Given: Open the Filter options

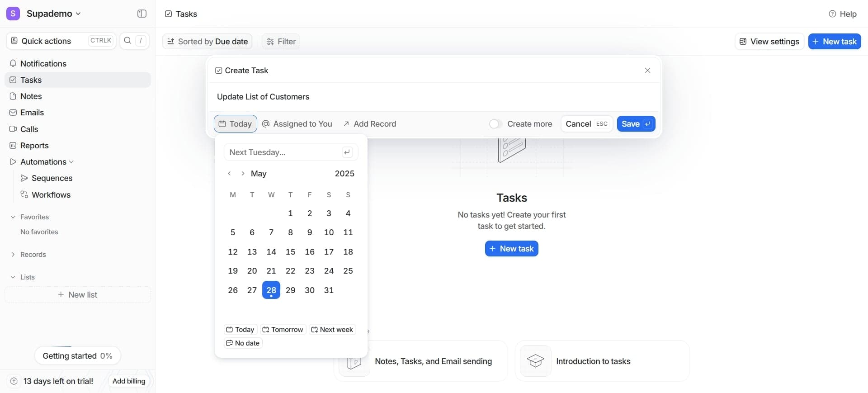Looking at the screenshot, I should tap(281, 41).
